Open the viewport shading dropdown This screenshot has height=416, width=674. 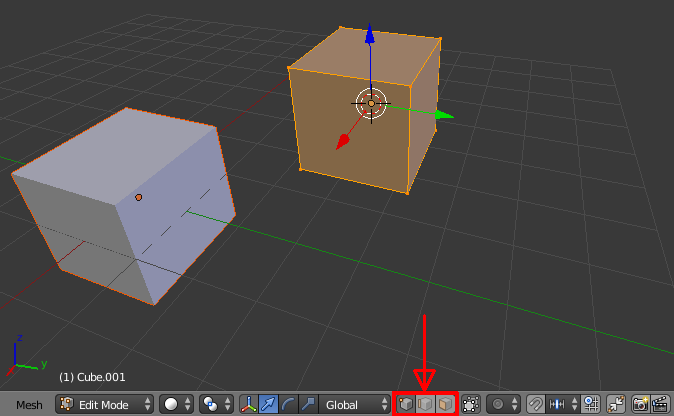[x=177, y=404]
